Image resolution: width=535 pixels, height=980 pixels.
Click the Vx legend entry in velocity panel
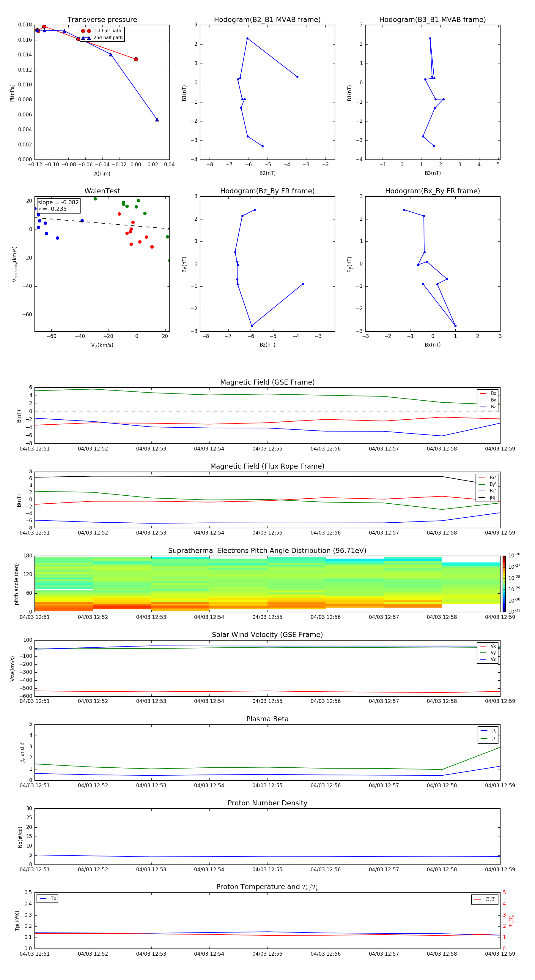(488, 646)
